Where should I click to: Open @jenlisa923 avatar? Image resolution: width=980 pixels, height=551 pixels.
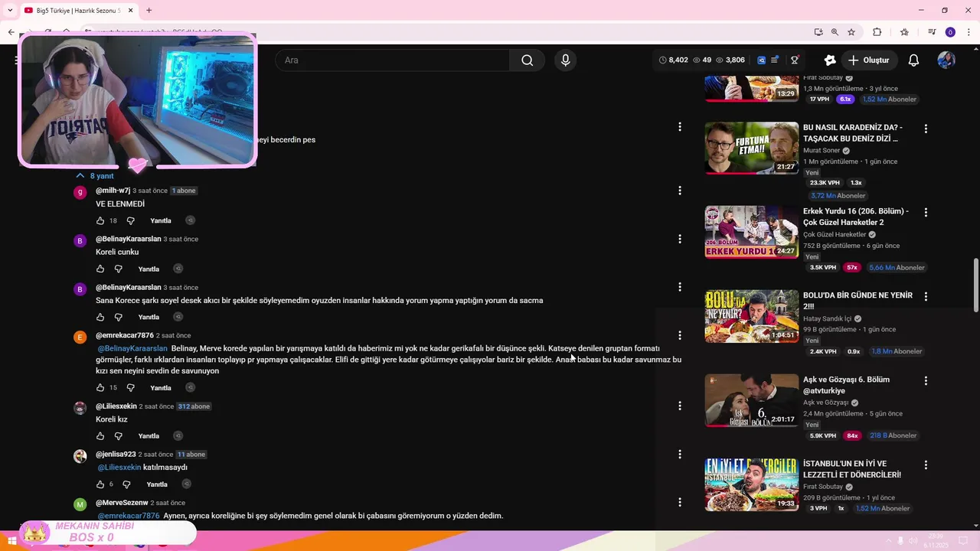[80, 456]
